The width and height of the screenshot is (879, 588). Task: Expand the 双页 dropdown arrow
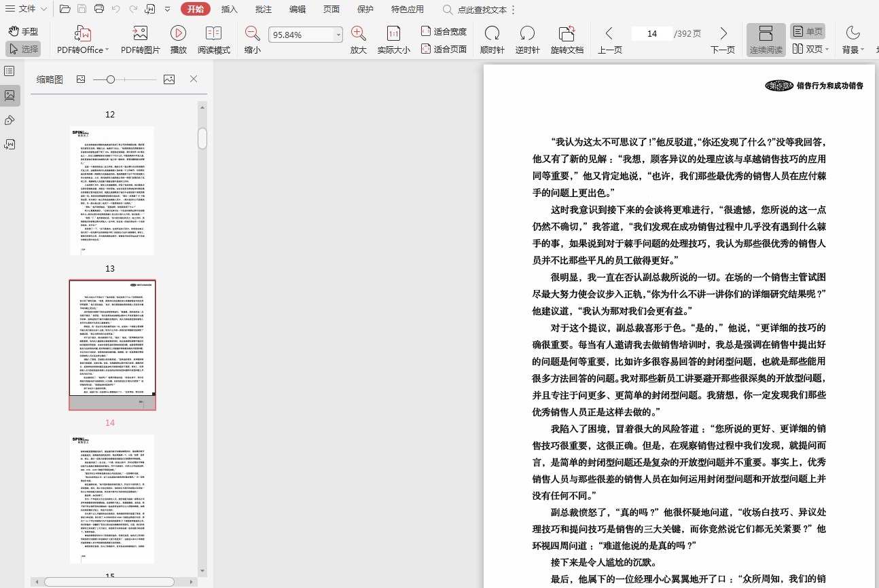pyautogui.click(x=828, y=50)
